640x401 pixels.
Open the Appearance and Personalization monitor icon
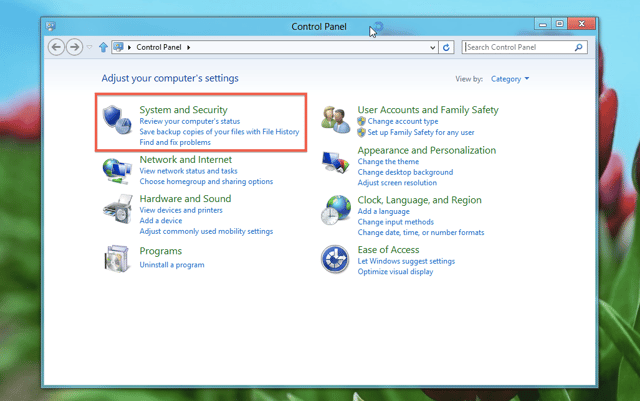point(336,162)
